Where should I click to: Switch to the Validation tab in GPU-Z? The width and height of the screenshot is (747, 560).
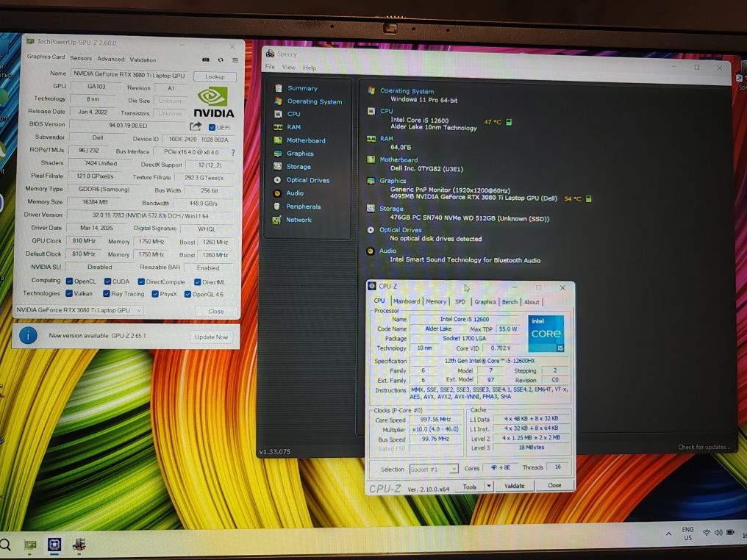(143, 60)
